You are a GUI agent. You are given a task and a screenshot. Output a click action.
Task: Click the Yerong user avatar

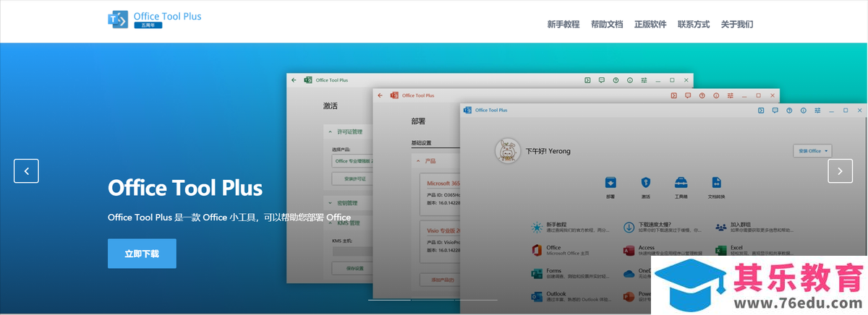507,151
